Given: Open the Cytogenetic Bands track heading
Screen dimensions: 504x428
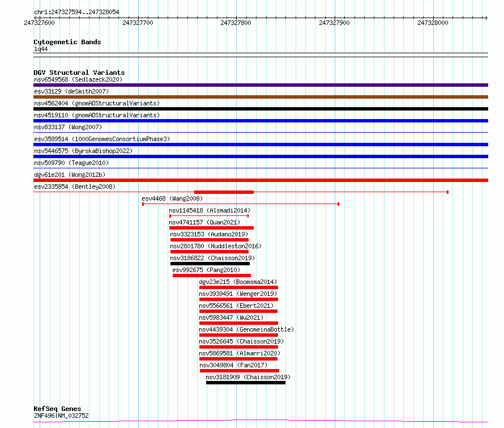Looking at the screenshot, I should tap(67, 42).
